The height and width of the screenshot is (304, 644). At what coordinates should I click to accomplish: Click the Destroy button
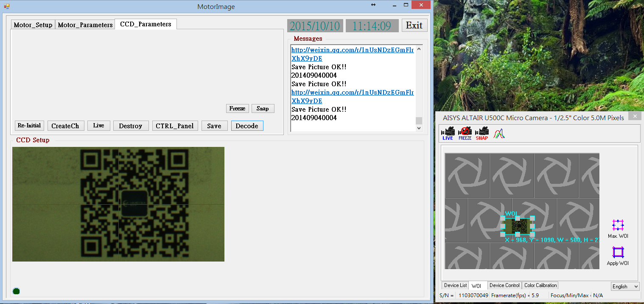[x=131, y=126]
